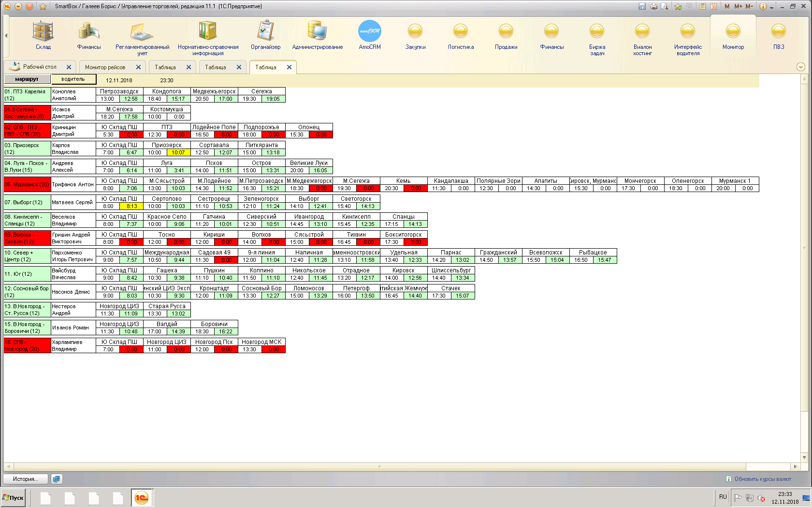Open the Администрирование section
The width and height of the screenshot is (812, 508).
(x=317, y=35)
